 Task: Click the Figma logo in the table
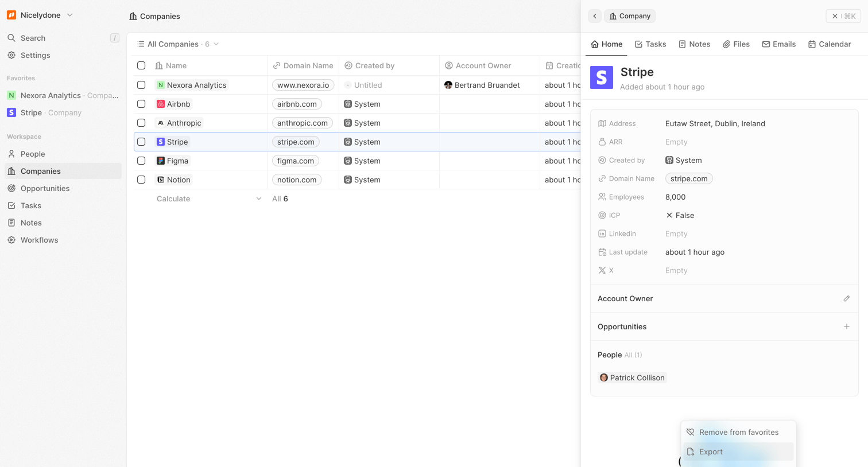pos(161,161)
